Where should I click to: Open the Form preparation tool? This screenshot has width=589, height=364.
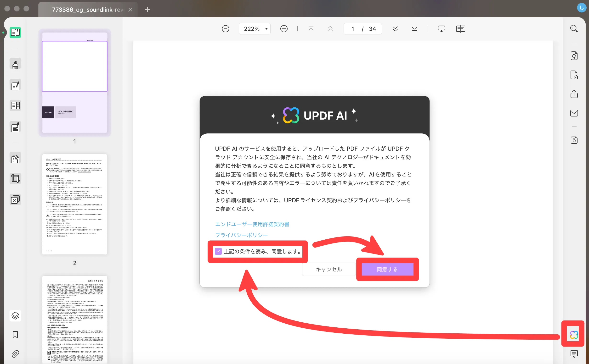pyautogui.click(x=15, y=105)
